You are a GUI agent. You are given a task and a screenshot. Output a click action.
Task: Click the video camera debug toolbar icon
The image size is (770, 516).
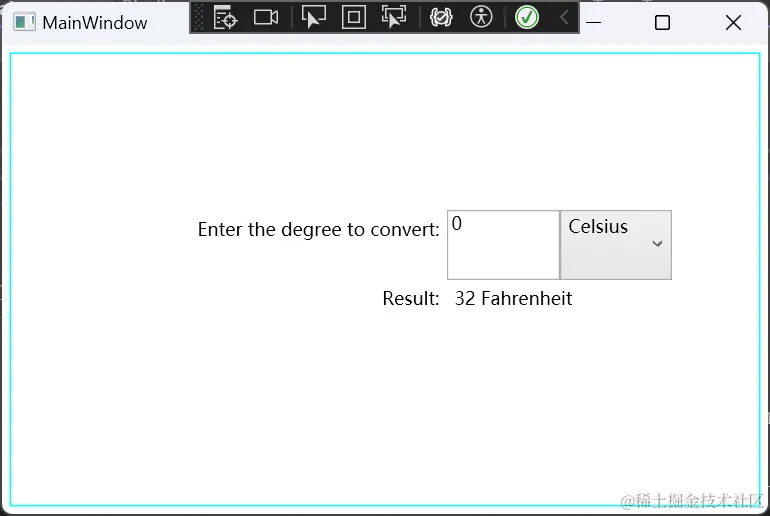click(x=266, y=18)
